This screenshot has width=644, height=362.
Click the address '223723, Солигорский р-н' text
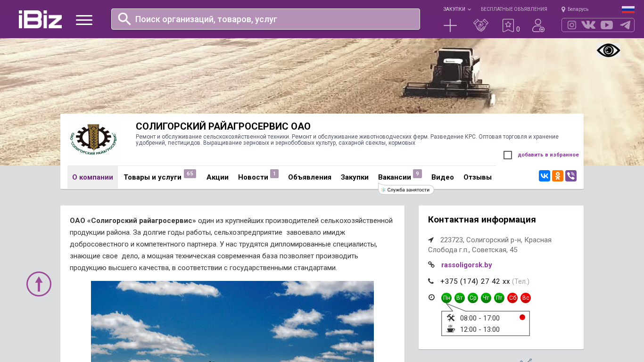[x=490, y=245]
